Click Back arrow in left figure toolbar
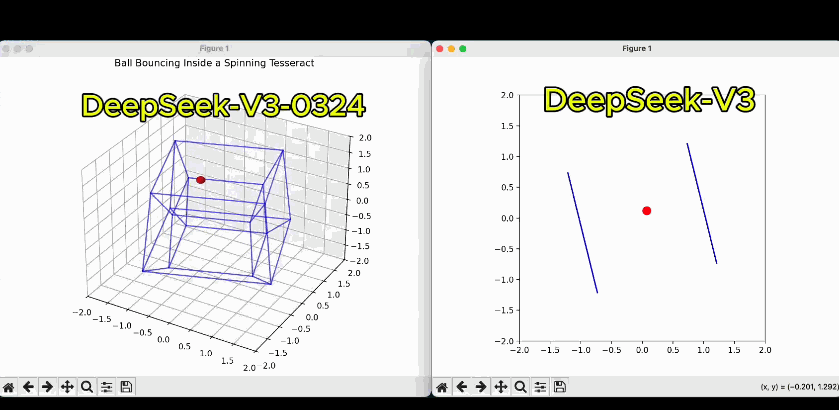 point(28,386)
